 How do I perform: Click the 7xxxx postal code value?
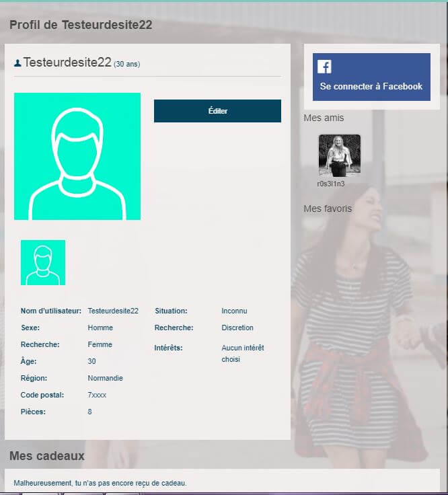click(97, 395)
